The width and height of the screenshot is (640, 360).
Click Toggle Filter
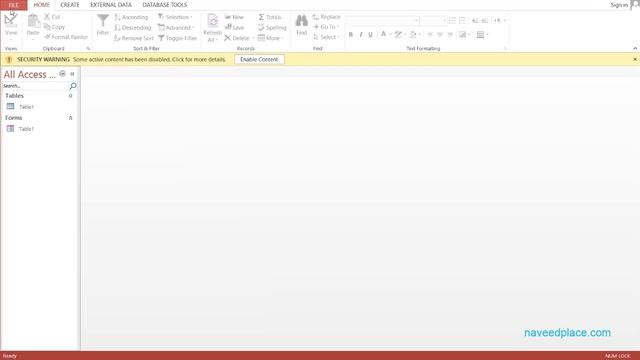pyautogui.click(x=178, y=38)
